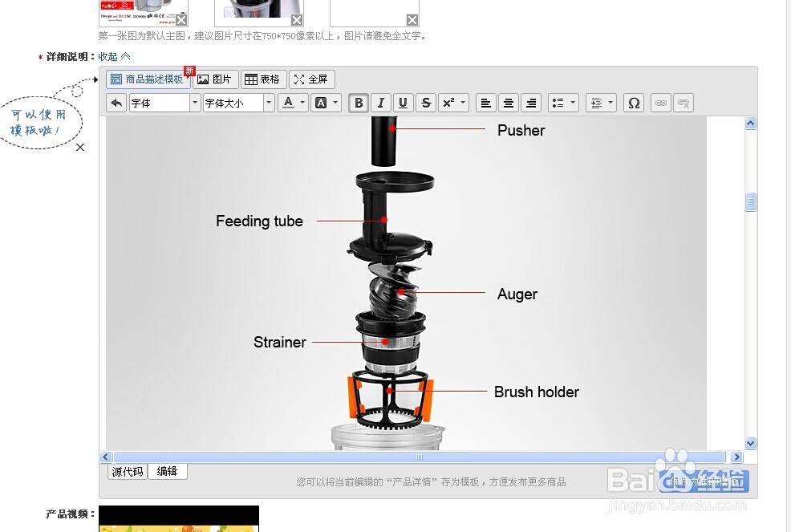The width and height of the screenshot is (791, 532).
Task: Open the indent options dropdown
Action: click(602, 103)
